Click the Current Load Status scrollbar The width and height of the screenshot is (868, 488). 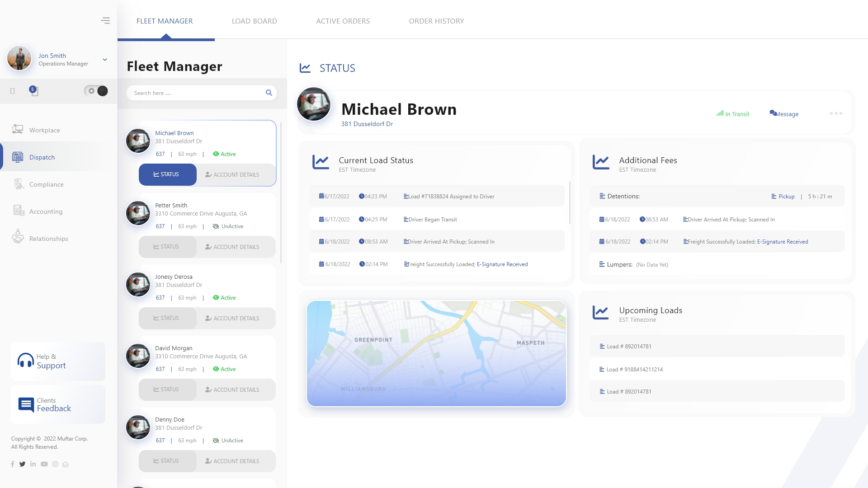pyautogui.click(x=570, y=203)
